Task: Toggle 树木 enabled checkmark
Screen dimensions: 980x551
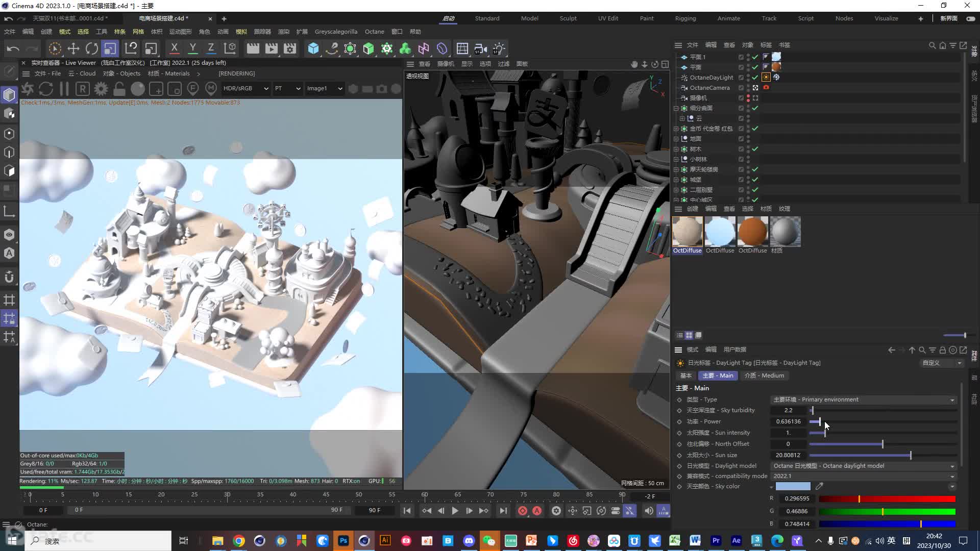Action: point(755,149)
